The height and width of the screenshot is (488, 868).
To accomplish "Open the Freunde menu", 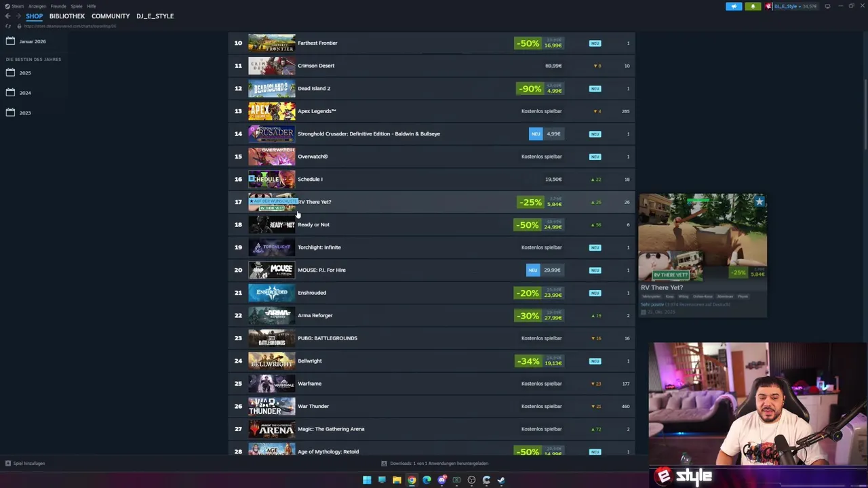I will click(x=58, y=6).
